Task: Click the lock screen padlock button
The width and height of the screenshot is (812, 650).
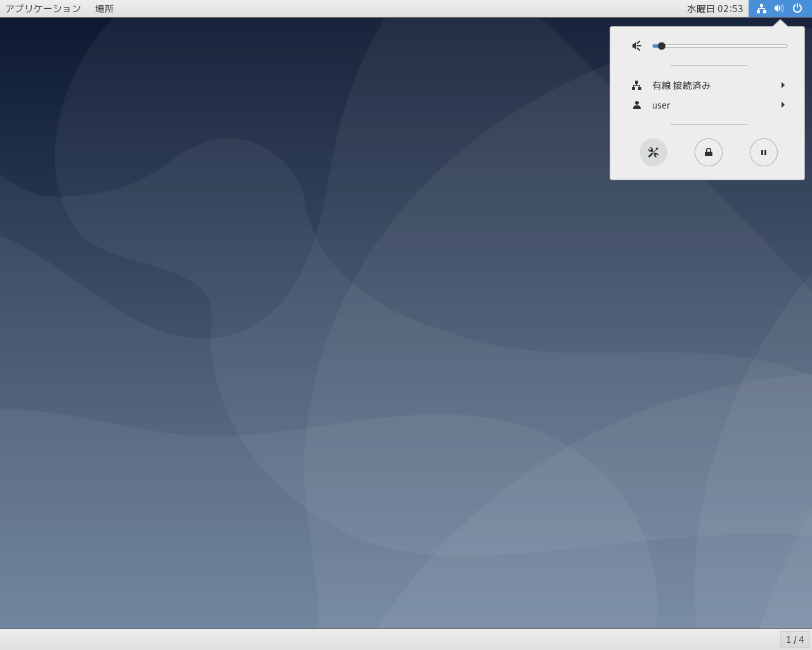Action: tap(708, 152)
